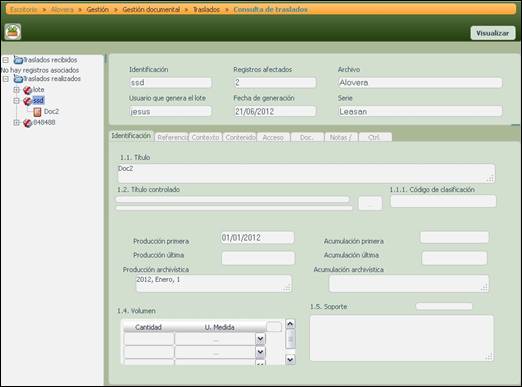Click the U. Medida column header
The image size is (522, 387).
point(220,327)
